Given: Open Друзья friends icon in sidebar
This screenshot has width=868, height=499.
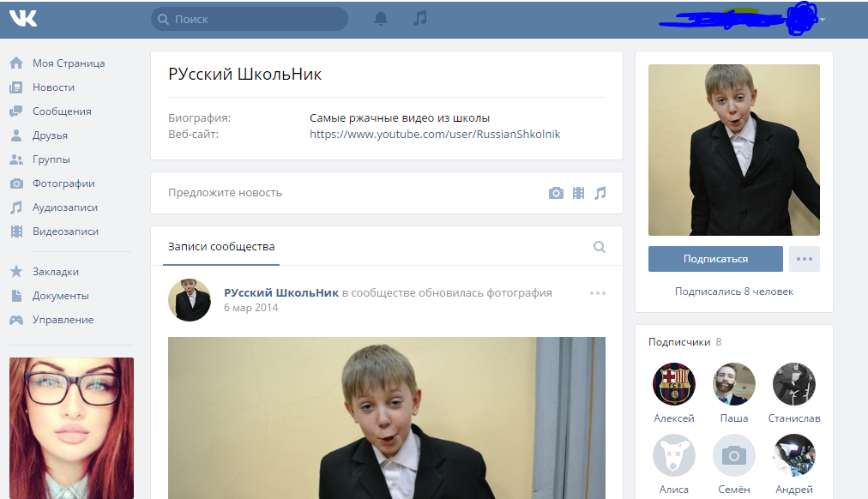Looking at the screenshot, I should click(x=16, y=135).
